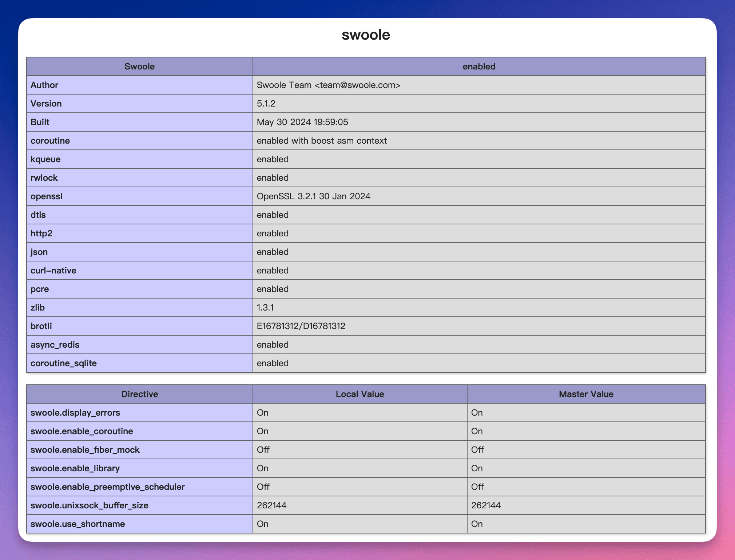
Task: Click the rwlock row label
Action: click(x=44, y=178)
